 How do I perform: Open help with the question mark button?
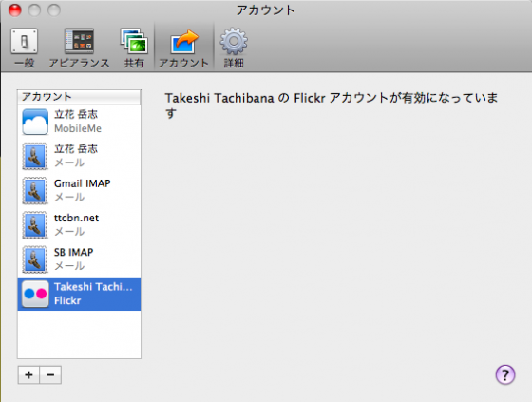click(505, 374)
